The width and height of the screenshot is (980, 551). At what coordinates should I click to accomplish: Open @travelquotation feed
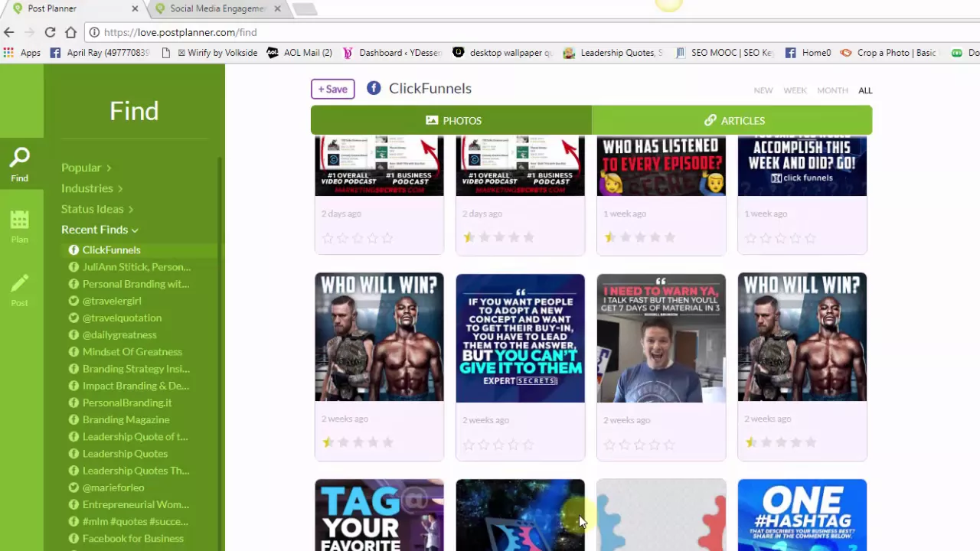point(122,318)
